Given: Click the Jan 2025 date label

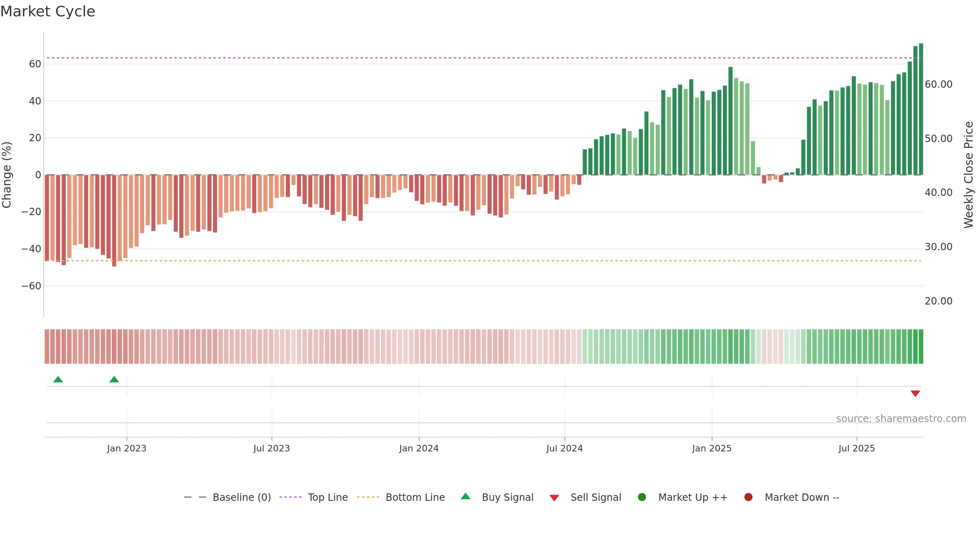Looking at the screenshot, I should [712, 449].
